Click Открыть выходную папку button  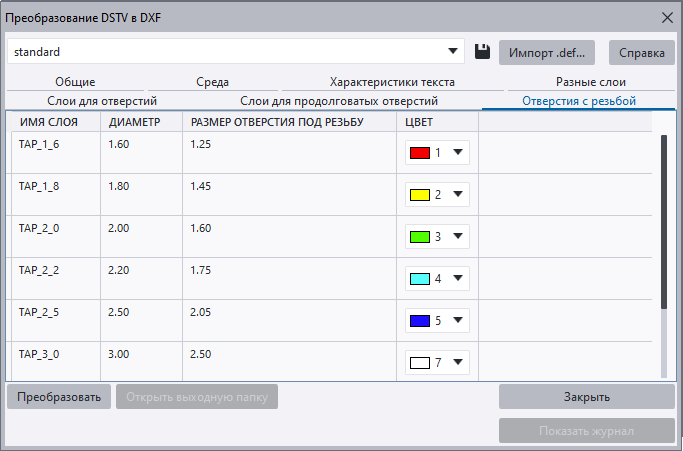click(197, 397)
